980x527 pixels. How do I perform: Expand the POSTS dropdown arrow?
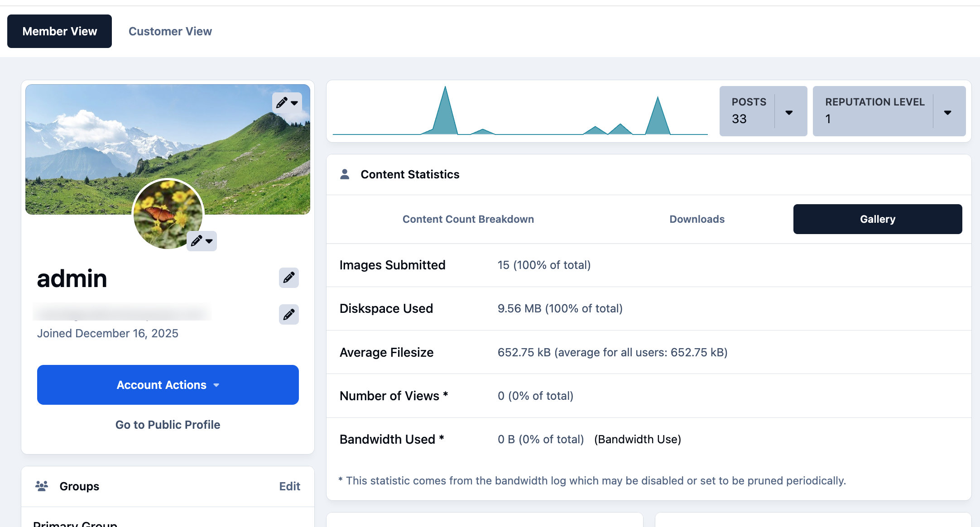click(x=789, y=112)
